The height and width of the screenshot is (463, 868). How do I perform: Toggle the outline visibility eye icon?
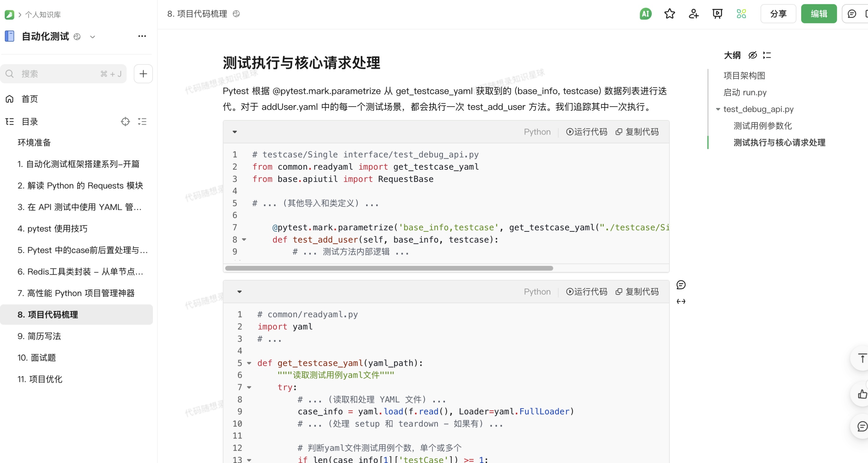753,55
